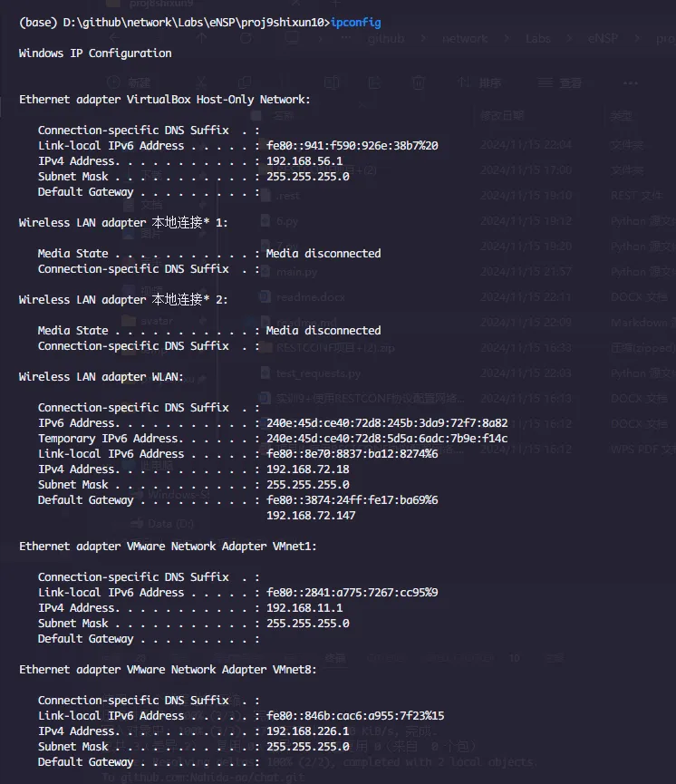Select eNSP in File Explorer breadcrumb

(x=603, y=38)
